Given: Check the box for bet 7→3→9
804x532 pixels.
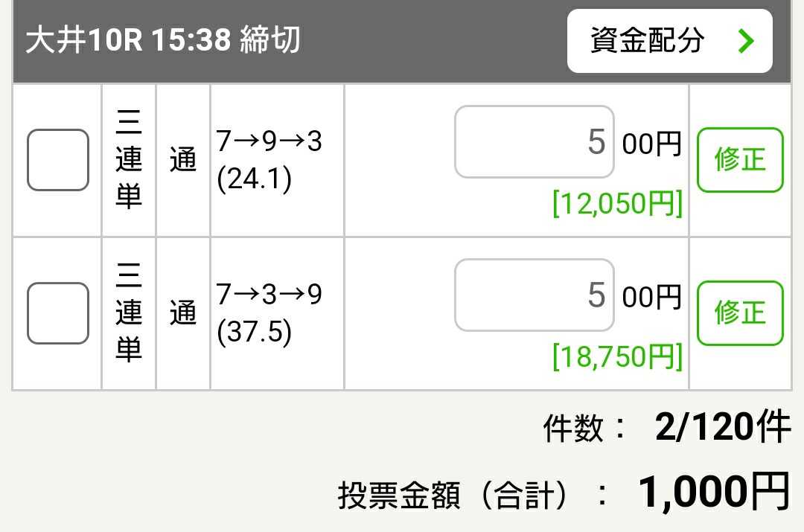Looking at the screenshot, I should [x=58, y=313].
